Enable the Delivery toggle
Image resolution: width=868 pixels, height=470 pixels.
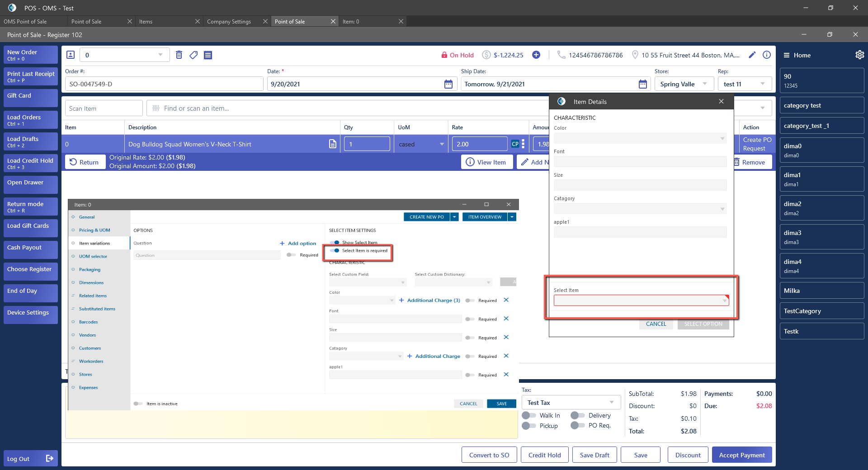point(578,415)
